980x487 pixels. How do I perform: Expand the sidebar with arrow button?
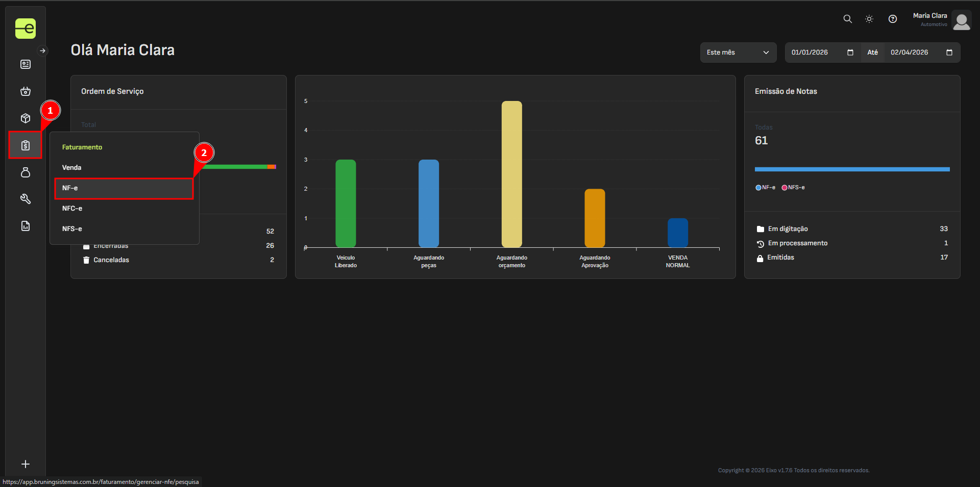click(x=43, y=50)
